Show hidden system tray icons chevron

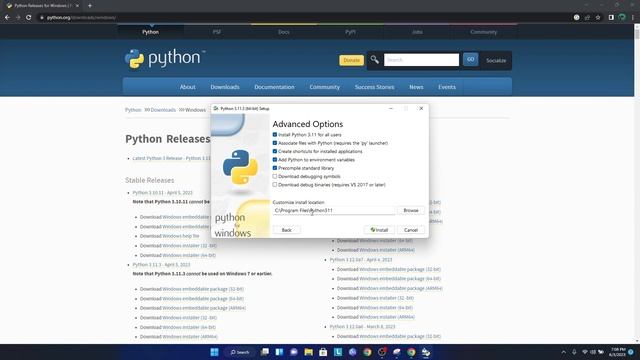pyautogui.click(x=564, y=352)
